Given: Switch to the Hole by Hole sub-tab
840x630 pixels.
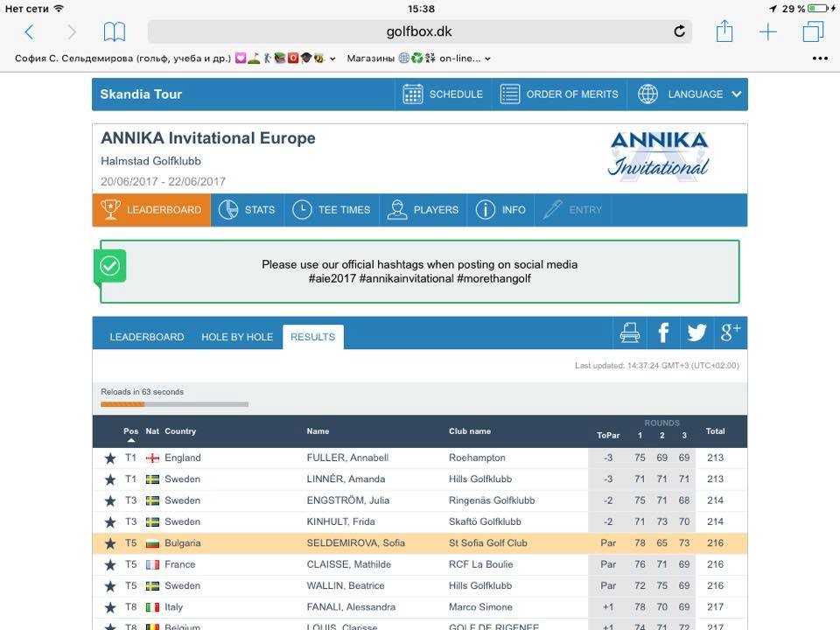Looking at the screenshot, I should (237, 337).
